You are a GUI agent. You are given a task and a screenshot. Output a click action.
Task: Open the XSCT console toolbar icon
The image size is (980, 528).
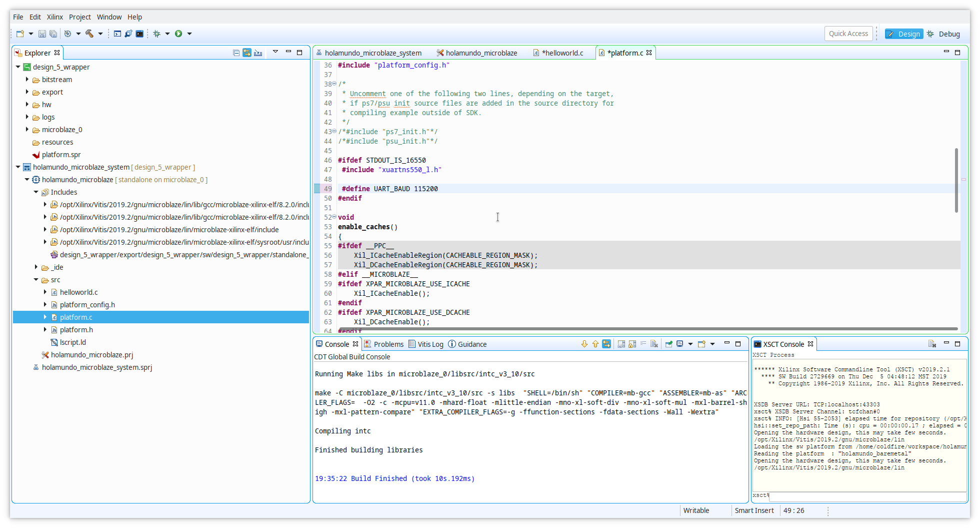click(117, 34)
